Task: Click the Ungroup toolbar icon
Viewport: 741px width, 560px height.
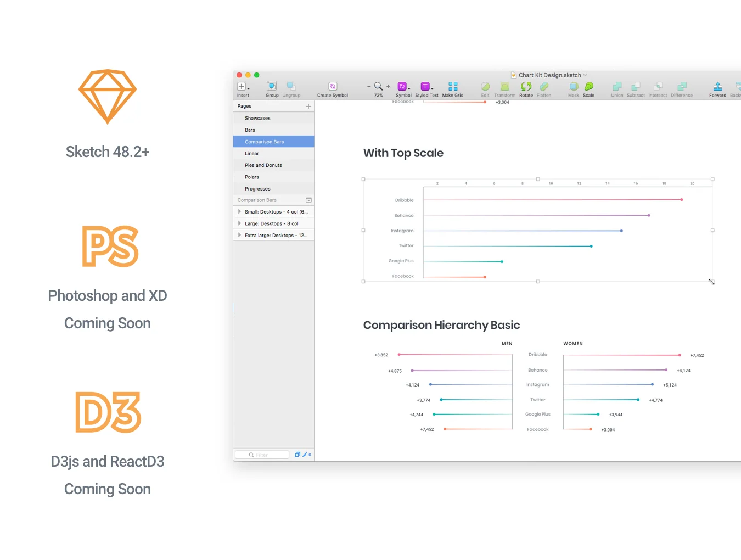Action: [291, 86]
